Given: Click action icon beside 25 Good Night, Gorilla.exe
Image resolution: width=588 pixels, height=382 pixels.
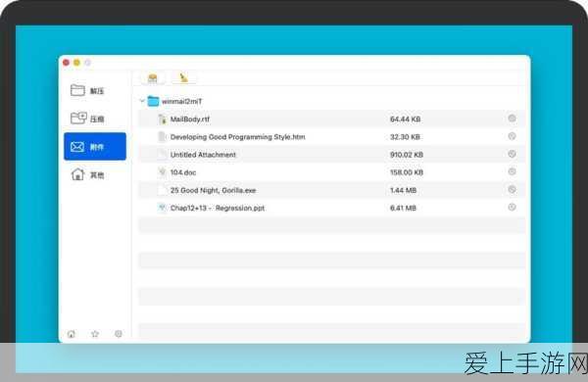Looking at the screenshot, I should 512,190.
